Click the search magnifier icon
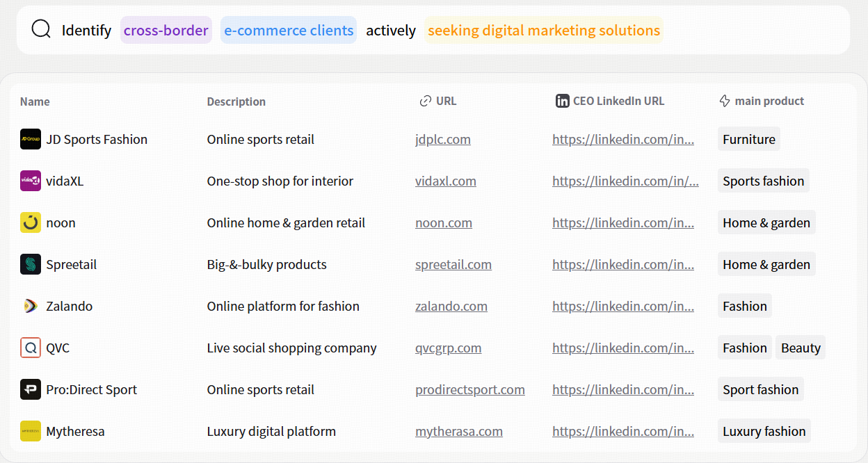This screenshot has height=463, width=868. tap(41, 29)
